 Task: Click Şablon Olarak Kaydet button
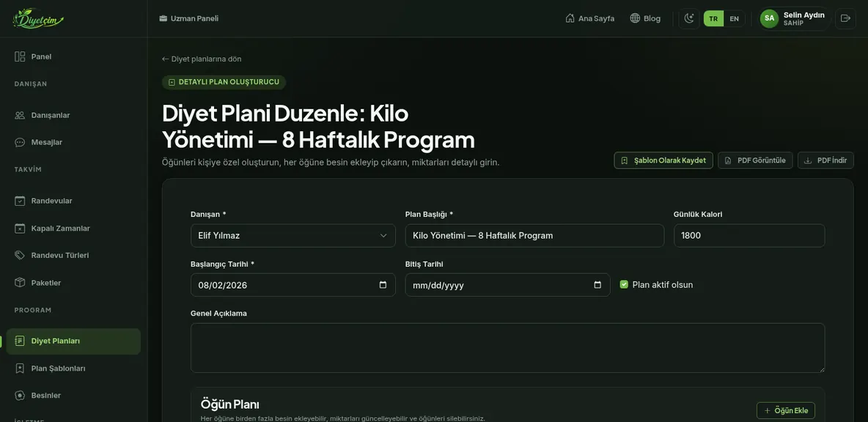coord(663,160)
